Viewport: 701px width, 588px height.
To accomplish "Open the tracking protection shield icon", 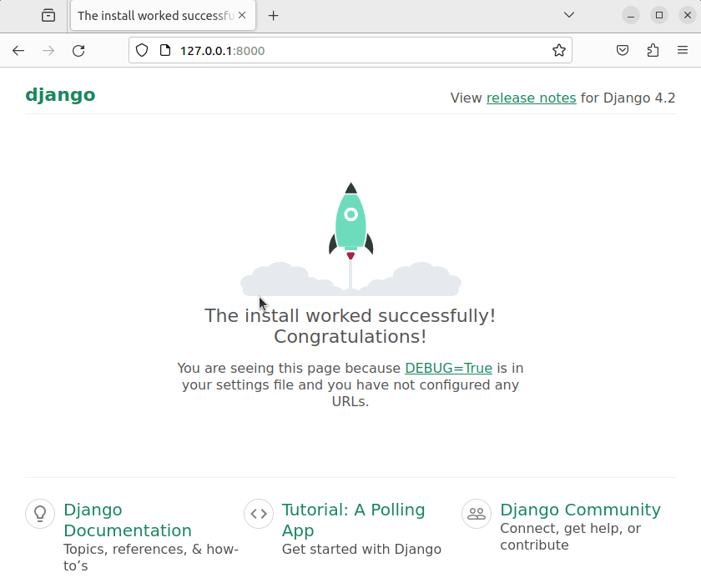I will pos(142,51).
